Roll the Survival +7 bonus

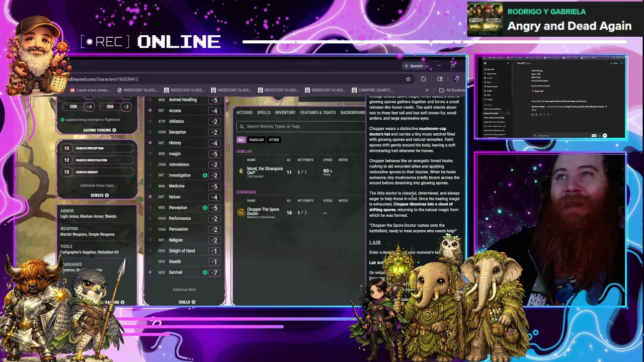[x=214, y=273]
